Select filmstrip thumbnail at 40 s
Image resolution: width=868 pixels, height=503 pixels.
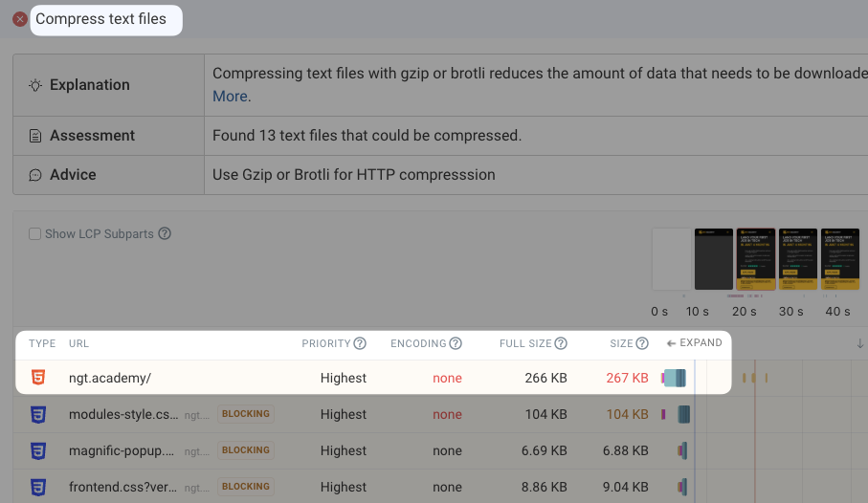pos(839,259)
